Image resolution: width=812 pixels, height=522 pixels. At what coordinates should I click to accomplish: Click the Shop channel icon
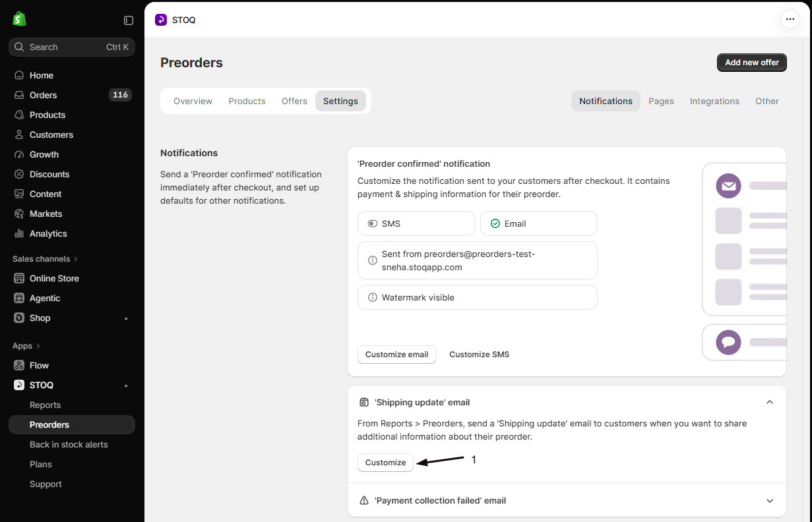[19, 318]
